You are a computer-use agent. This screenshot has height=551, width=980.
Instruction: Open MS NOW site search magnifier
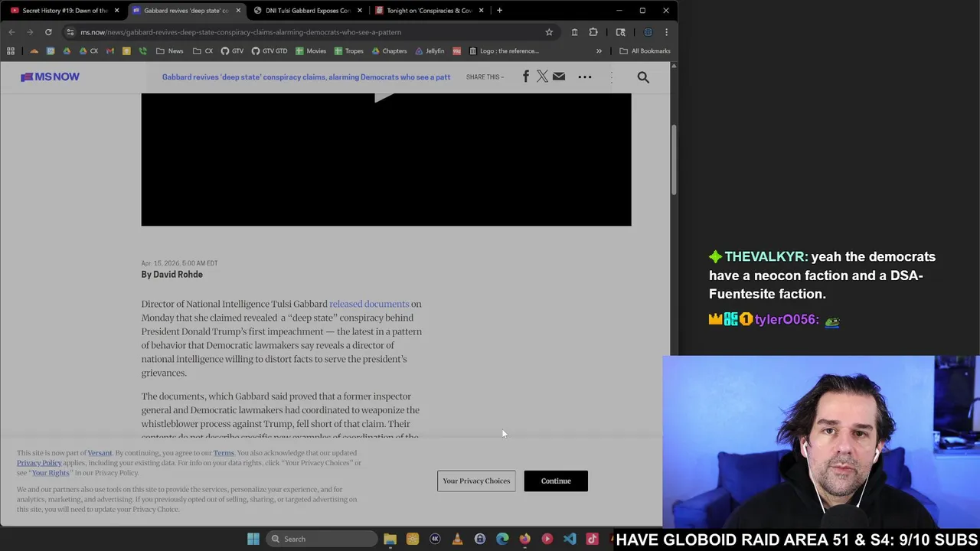[643, 77]
